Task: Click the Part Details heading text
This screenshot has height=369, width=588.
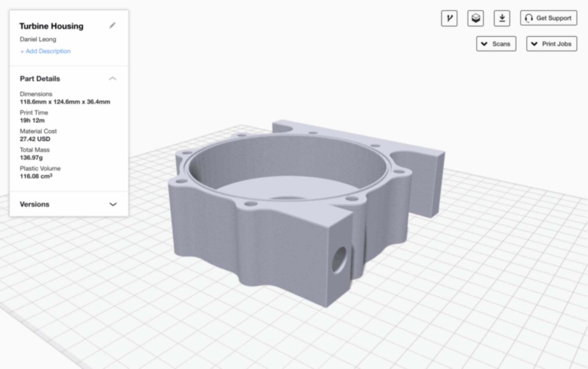Action: click(40, 79)
